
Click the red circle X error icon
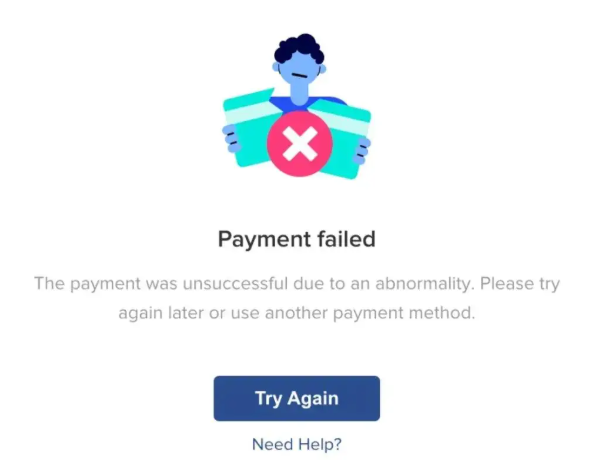pos(300,144)
